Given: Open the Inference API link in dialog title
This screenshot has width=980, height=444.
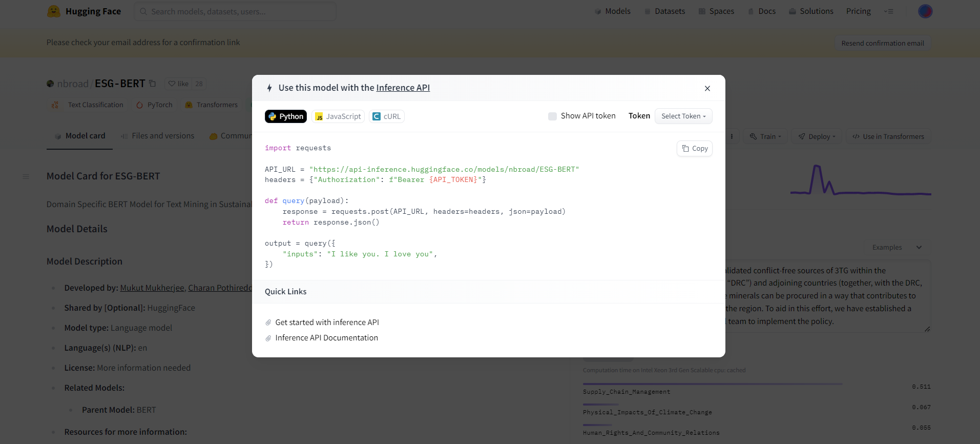Looking at the screenshot, I should pyautogui.click(x=403, y=88).
